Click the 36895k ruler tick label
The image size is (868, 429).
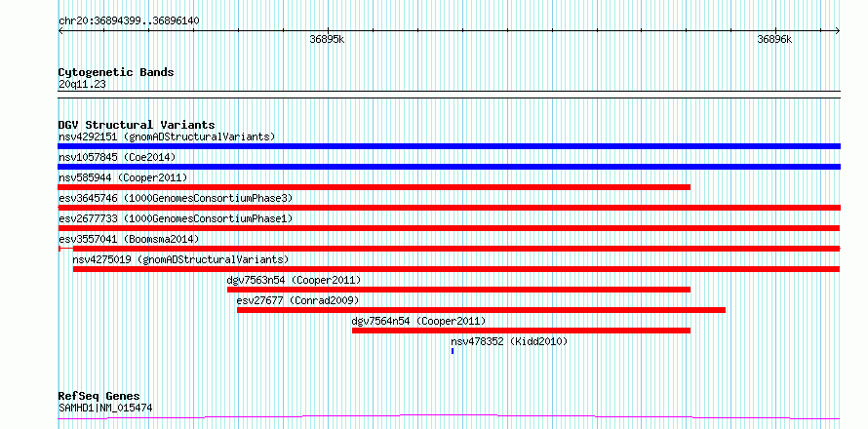coord(328,39)
